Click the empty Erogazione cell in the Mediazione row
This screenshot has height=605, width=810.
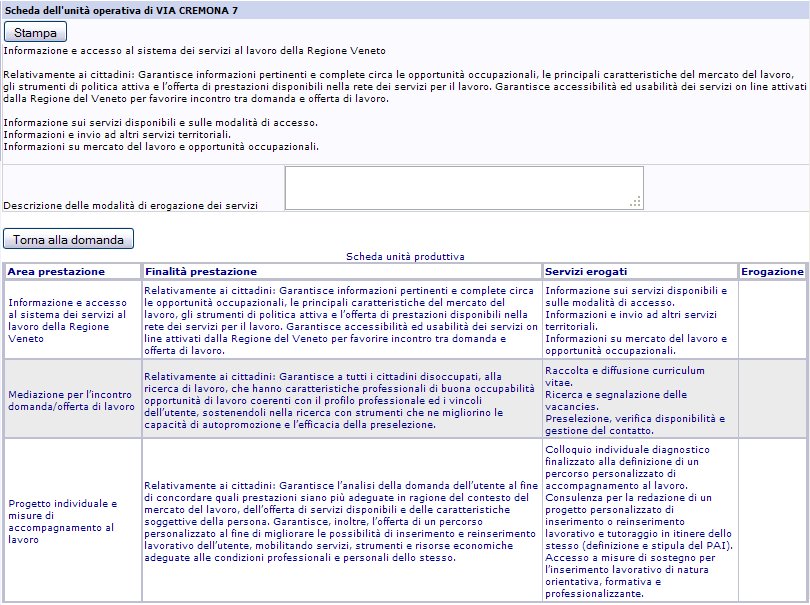[x=772, y=400]
